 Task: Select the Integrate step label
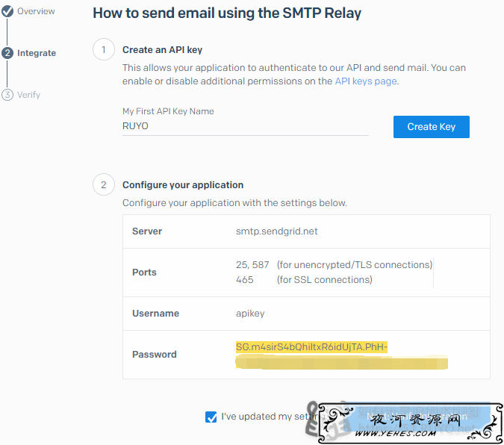(37, 53)
